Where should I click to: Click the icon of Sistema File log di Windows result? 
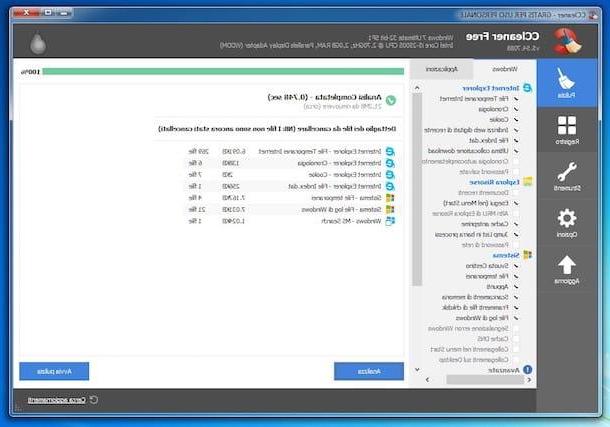coord(390,210)
